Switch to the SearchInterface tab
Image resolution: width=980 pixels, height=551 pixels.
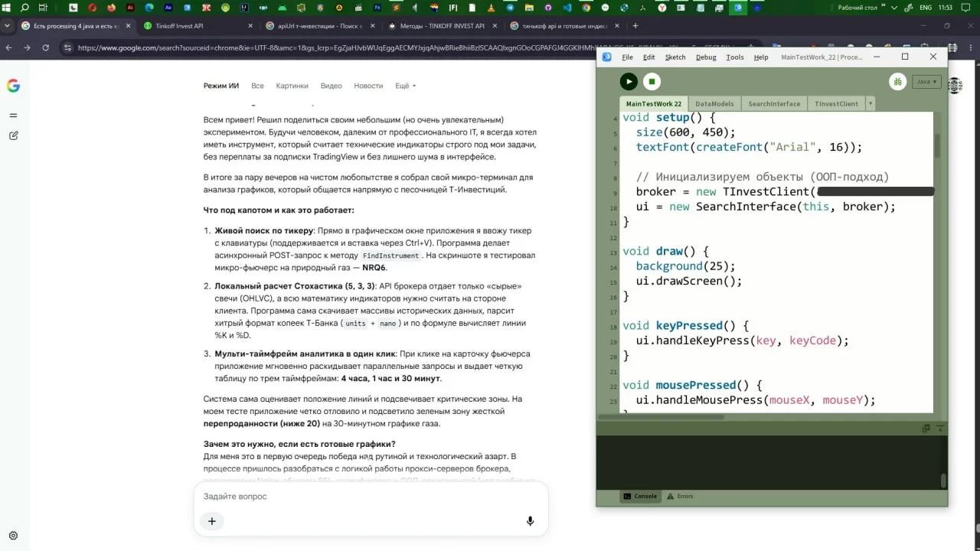click(774, 103)
